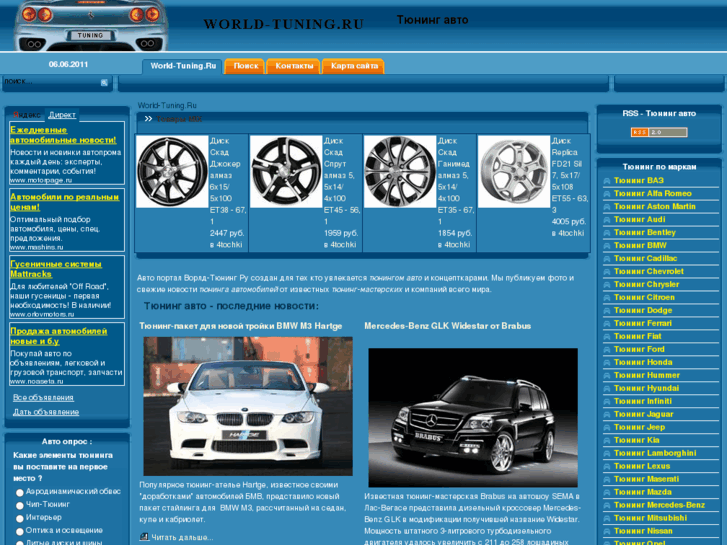Click the World-Tuning.Ru breadcrumb link

[167, 106]
